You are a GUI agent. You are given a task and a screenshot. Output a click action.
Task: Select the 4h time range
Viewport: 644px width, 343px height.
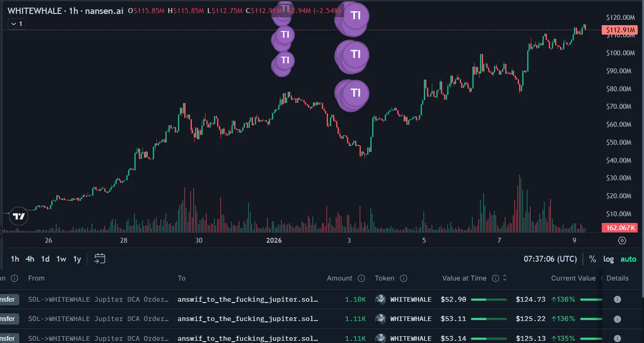coord(30,259)
